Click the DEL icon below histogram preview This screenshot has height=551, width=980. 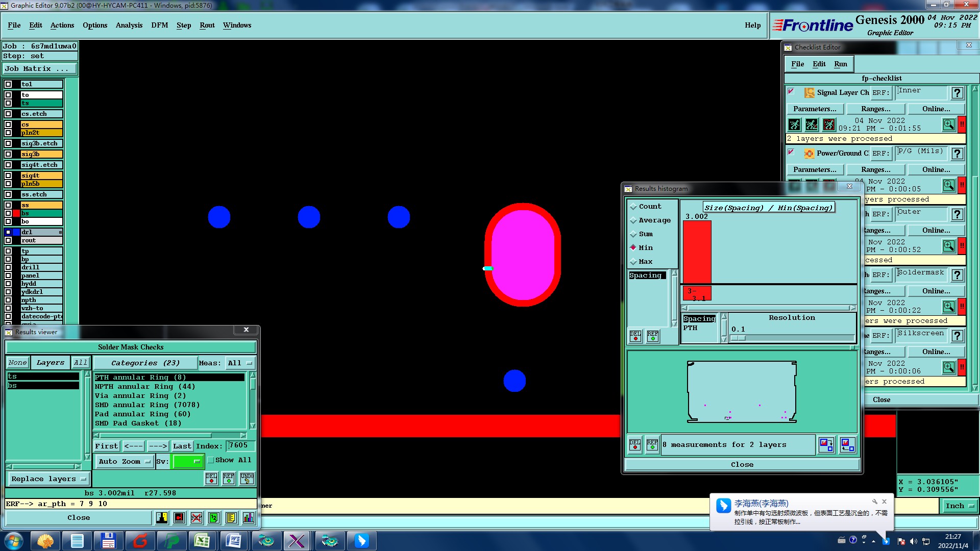[x=634, y=445]
